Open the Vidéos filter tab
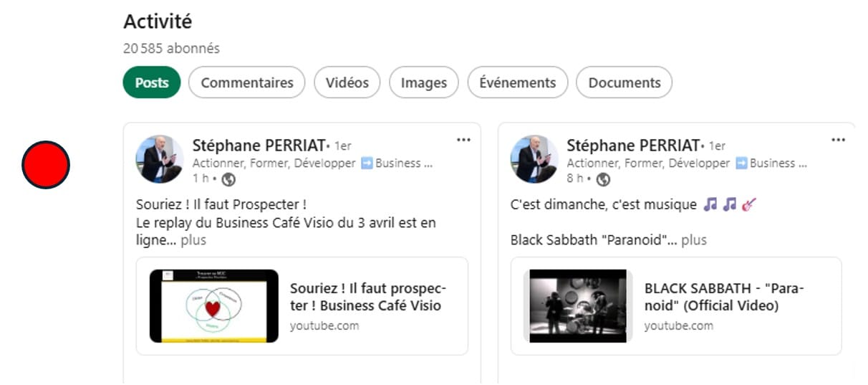Image resolution: width=868 pixels, height=385 pixels. [x=347, y=82]
